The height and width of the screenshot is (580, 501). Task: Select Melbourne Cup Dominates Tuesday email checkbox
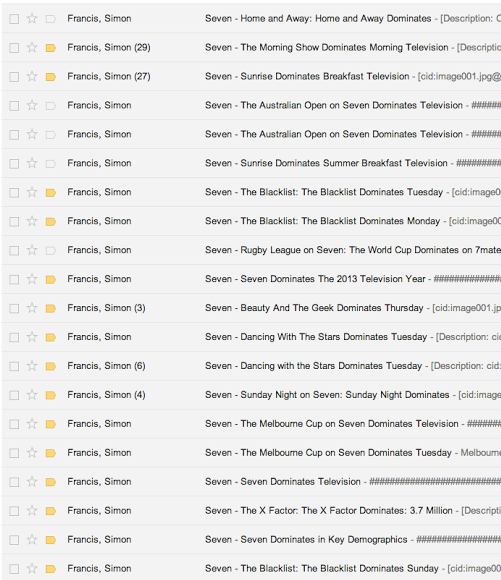pos(14,453)
